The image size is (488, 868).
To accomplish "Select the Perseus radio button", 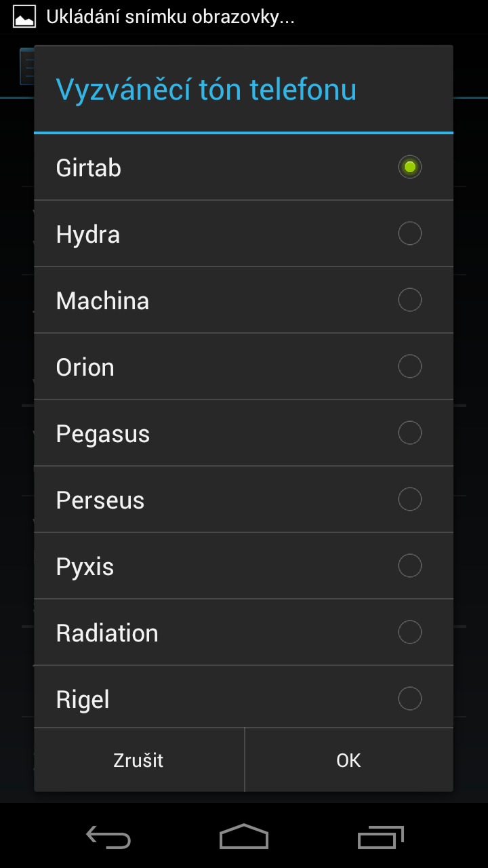I will (409, 499).
